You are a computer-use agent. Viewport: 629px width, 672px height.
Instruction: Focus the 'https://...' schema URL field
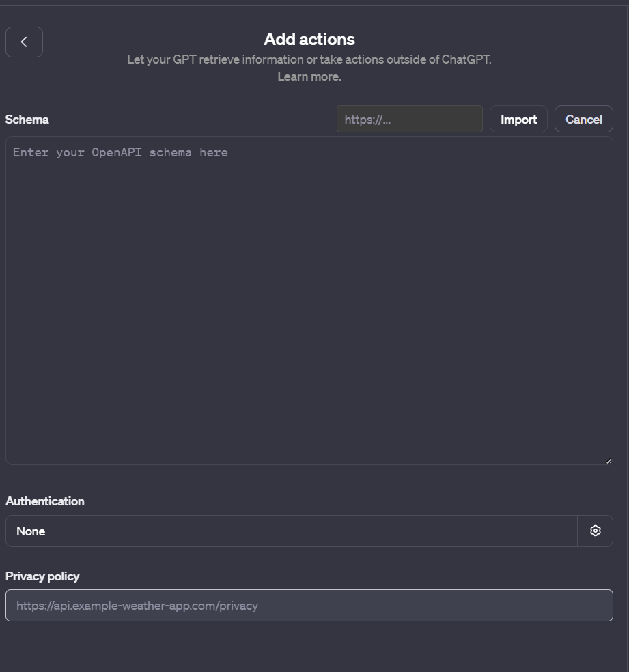click(409, 119)
